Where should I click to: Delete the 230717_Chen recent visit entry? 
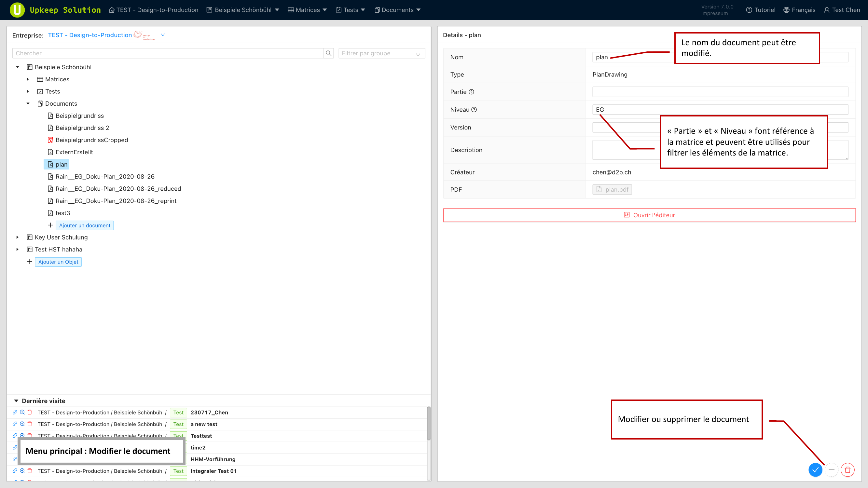pyautogui.click(x=30, y=412)
